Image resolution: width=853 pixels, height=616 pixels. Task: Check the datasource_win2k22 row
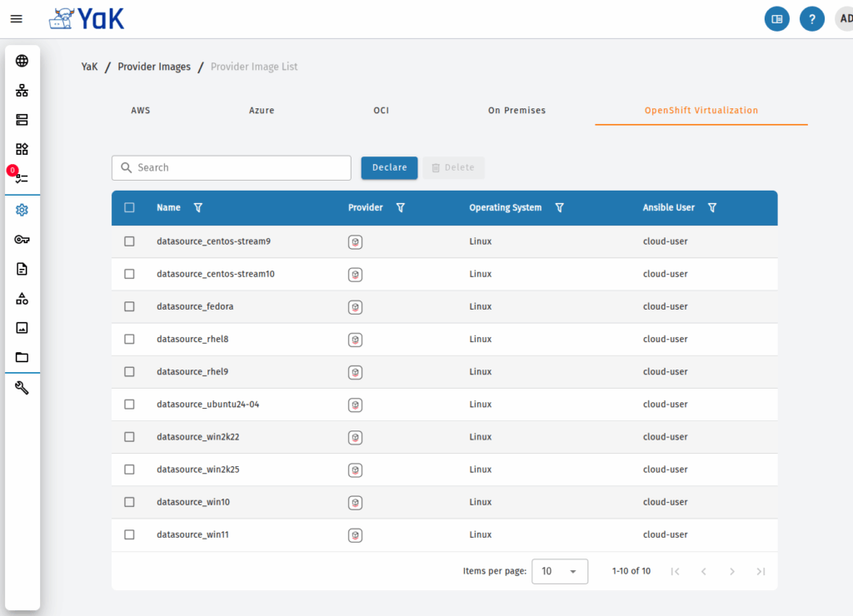[129, 437]
